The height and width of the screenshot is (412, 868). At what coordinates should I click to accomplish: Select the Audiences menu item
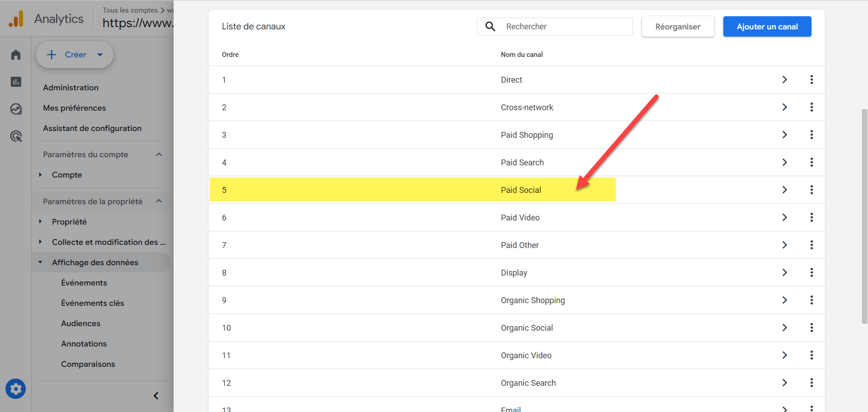click(80, 323)
